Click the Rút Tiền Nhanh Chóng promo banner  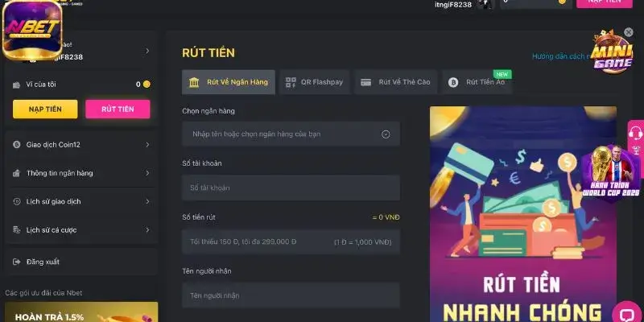(x=523, y=214)
